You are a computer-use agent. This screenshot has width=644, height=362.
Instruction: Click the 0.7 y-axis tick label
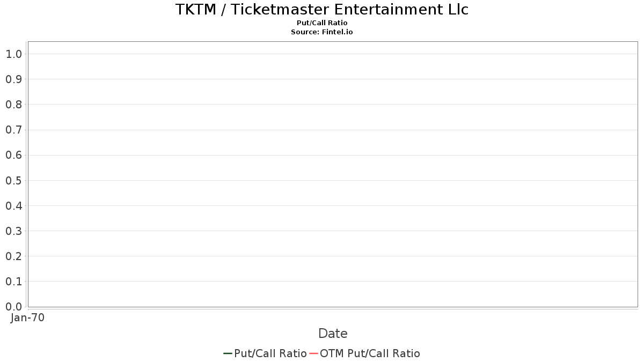14,130
